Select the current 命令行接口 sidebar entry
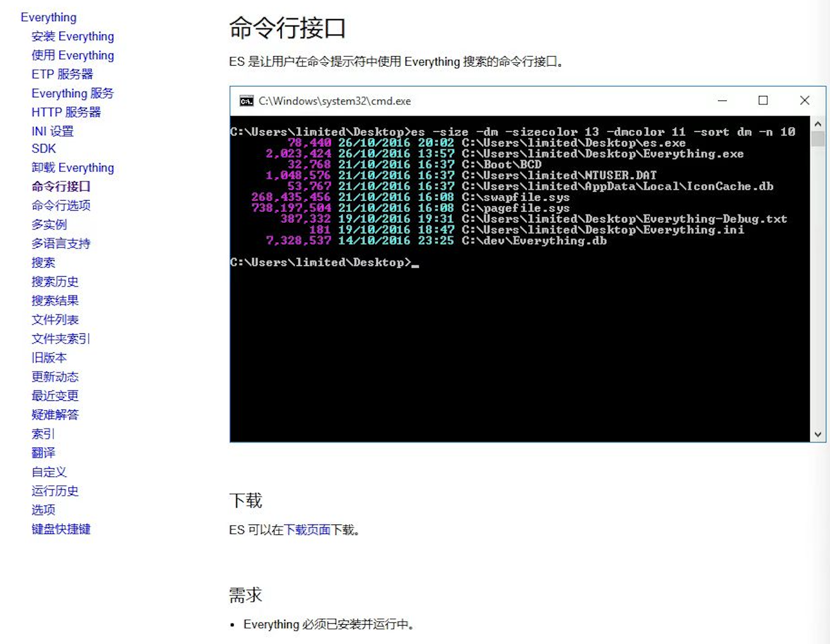Screen dimensions: 830x644 [61, 186]
